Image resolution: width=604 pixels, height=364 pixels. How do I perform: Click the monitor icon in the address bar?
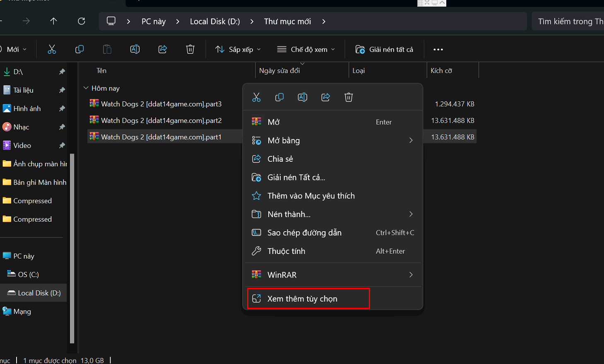tap(111, 21)
